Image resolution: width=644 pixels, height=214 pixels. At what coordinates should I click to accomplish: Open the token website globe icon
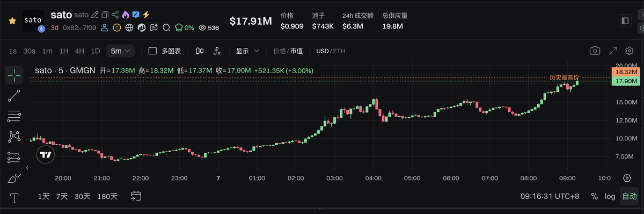pyautogui.click(x=129, y=27)
